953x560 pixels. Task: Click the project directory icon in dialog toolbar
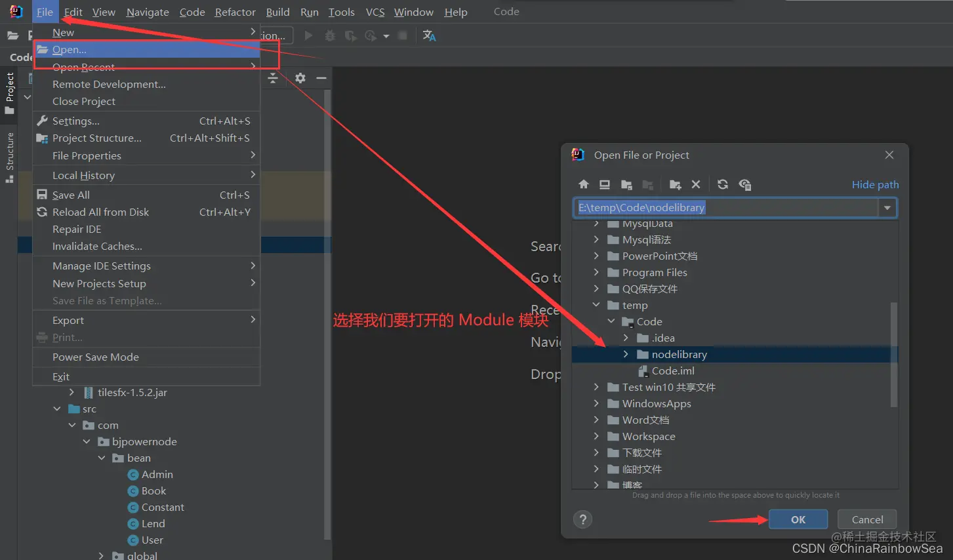click(626, 184)
